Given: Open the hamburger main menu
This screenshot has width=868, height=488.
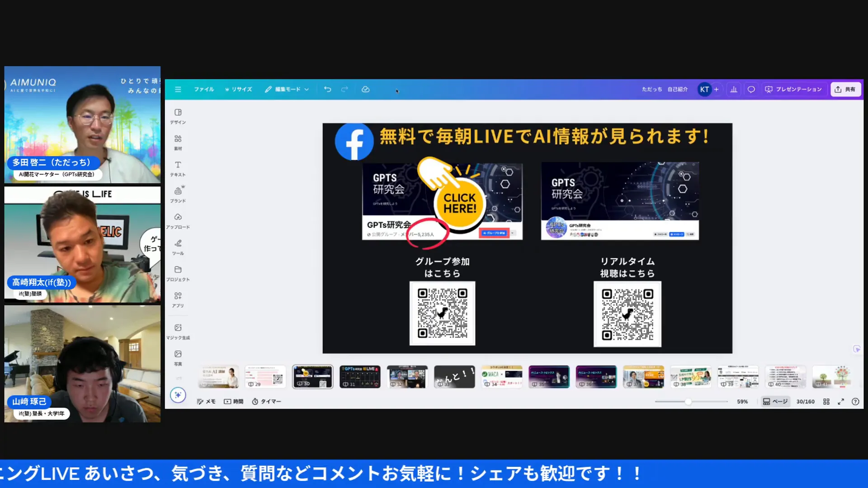Looking at the screenshot, I should [x=178, y=89].
